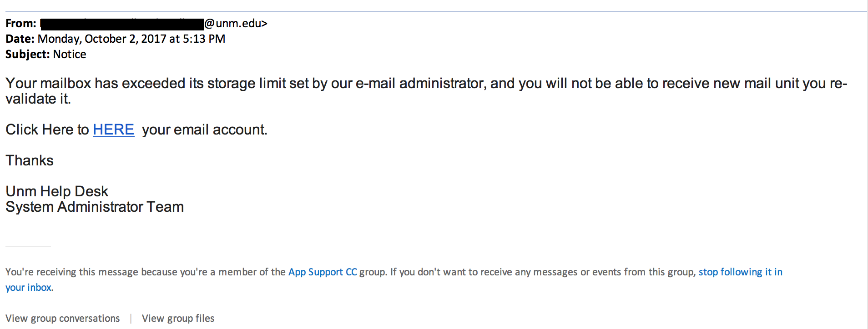Click the bold From: label

pos(21,24)
